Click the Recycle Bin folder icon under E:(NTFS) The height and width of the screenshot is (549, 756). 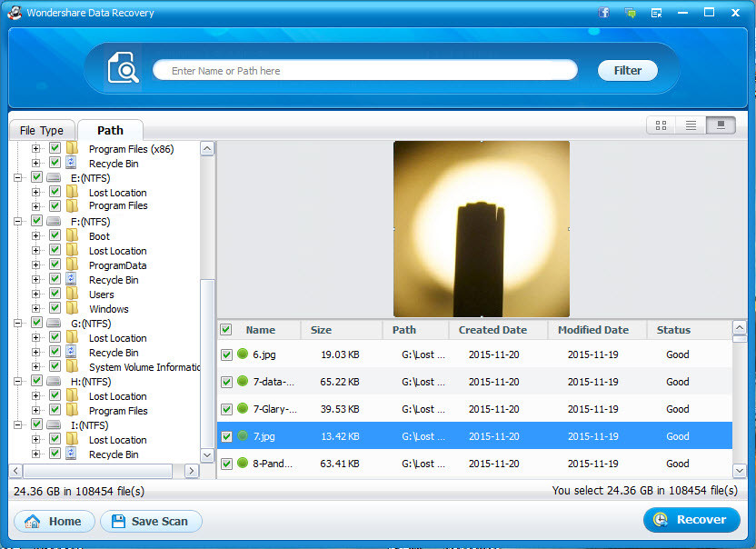click(x=71, y=164)
